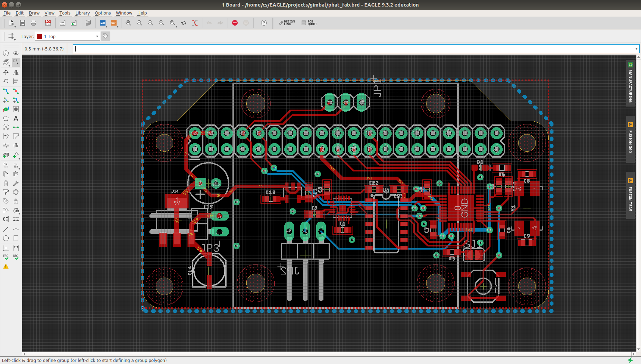This screenshot has width=641, height=364.
Task: Click the Delete trash can tool
Action: (6, 183)
